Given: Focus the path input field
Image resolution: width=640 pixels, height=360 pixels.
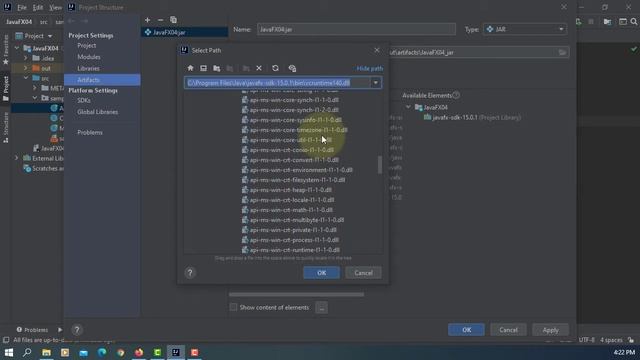Looking at the screenshot, I should pos(278,83).
